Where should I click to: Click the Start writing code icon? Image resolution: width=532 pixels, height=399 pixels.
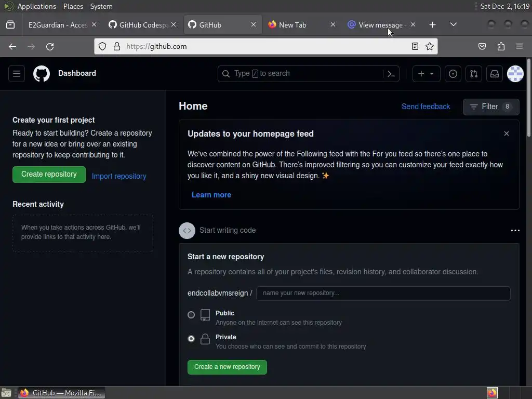[x=187, y=231]
